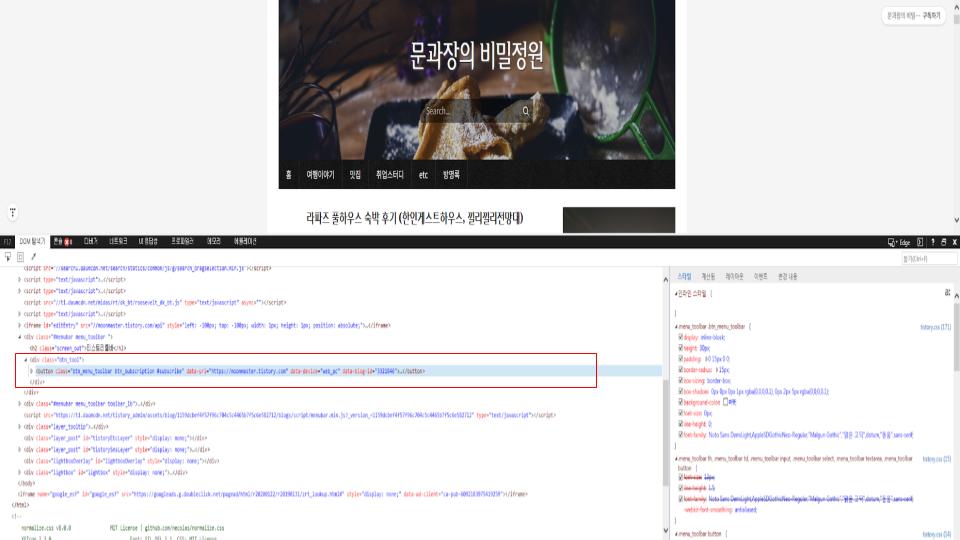Screen dimensions: 960x540
Task: Uncheck the border-radius property checkbox
Action: click(x=680, y=370)
